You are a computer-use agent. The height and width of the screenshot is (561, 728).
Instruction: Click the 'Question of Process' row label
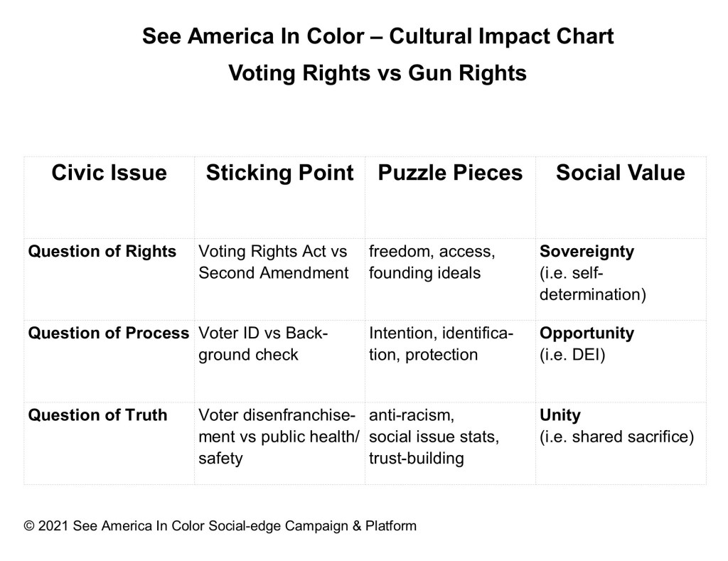pos(109,333)
